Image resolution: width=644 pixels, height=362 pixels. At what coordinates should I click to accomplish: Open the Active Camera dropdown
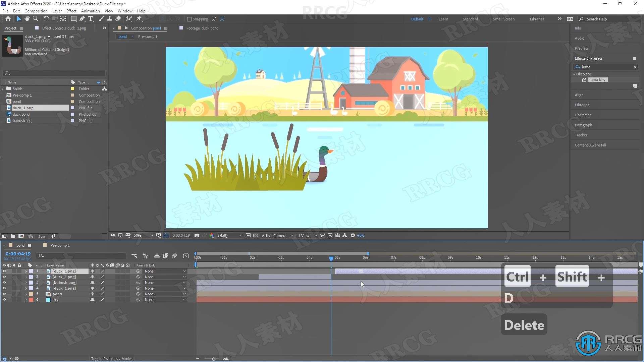[276, 235]
